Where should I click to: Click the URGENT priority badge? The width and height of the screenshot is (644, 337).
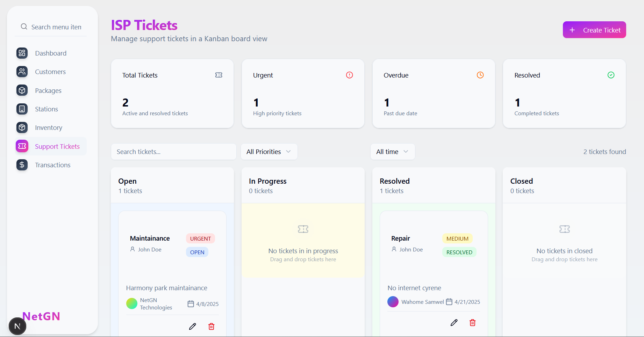[200, 239]
